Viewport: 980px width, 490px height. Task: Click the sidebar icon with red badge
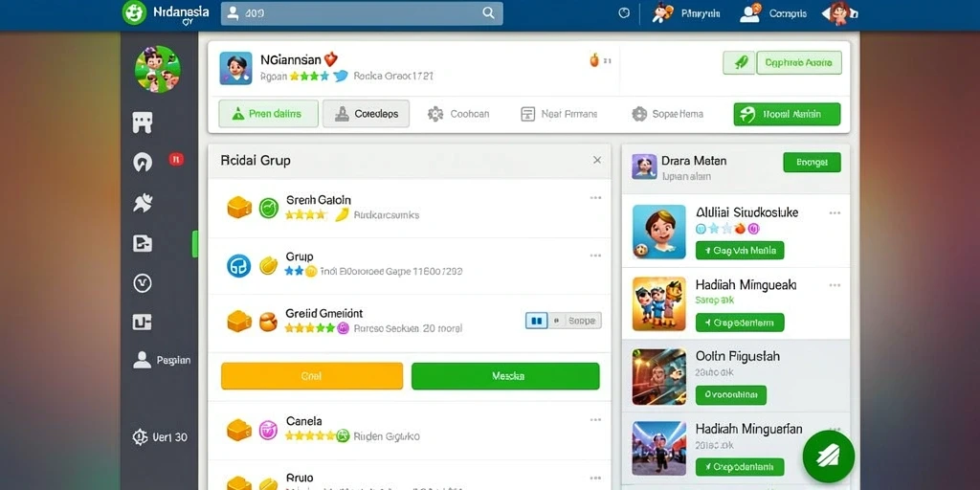pos(143,163)
